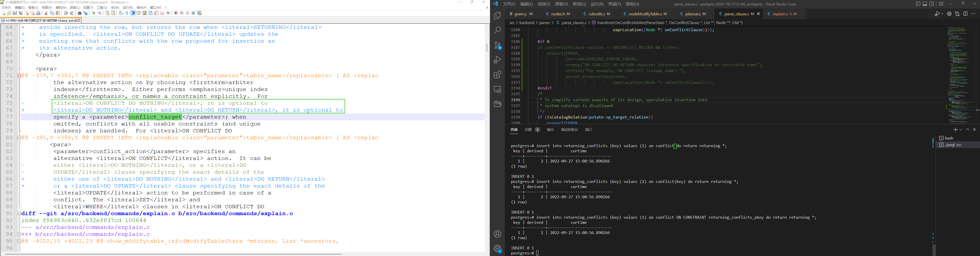
Task: Collapse the fold at line 71
Action: [19, 76]
